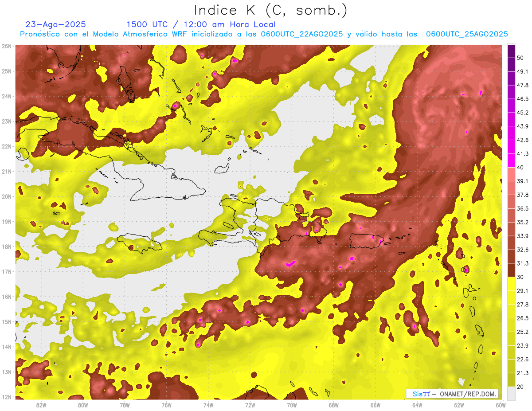The width and height of the screenshot is (532, 411).
Task: Click legend value 30
Action: 520,277
